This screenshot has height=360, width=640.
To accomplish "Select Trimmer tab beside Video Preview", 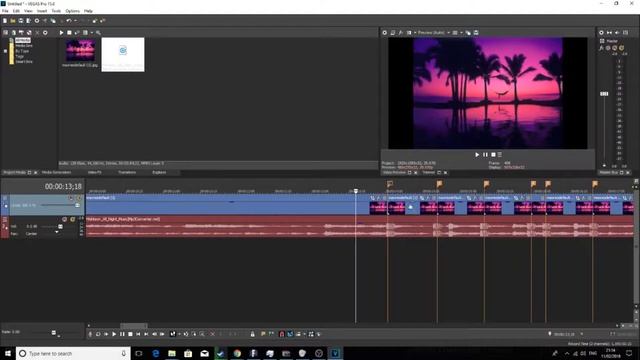I will (x=429, y=173).
